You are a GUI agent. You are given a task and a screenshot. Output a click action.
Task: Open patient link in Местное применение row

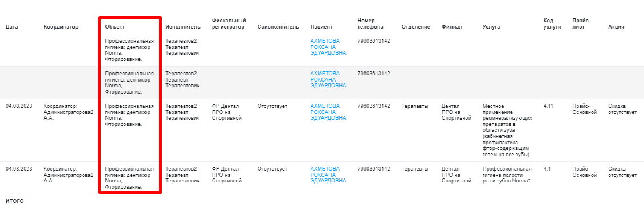(328, 112)
